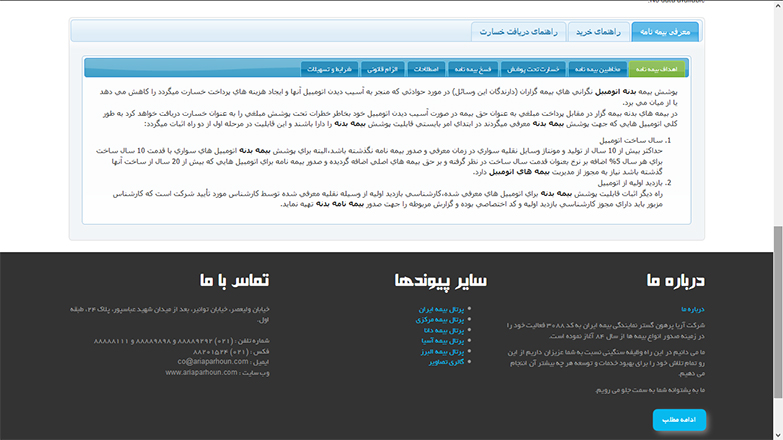783x440 pixels.
Task: Open the شرایط و تسهیلات sub-tab
Action: coord(329,69)
